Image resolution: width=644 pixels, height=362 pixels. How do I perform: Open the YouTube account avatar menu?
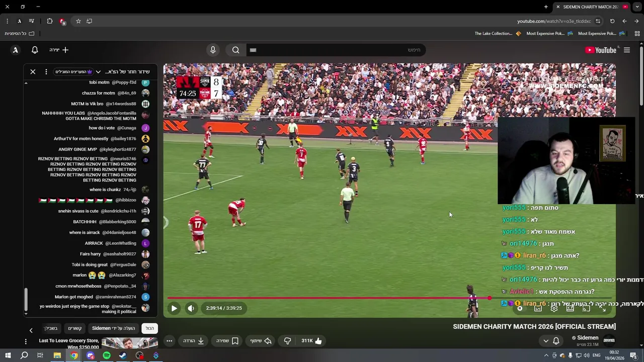pyautogui.click(x=16, y=50)
